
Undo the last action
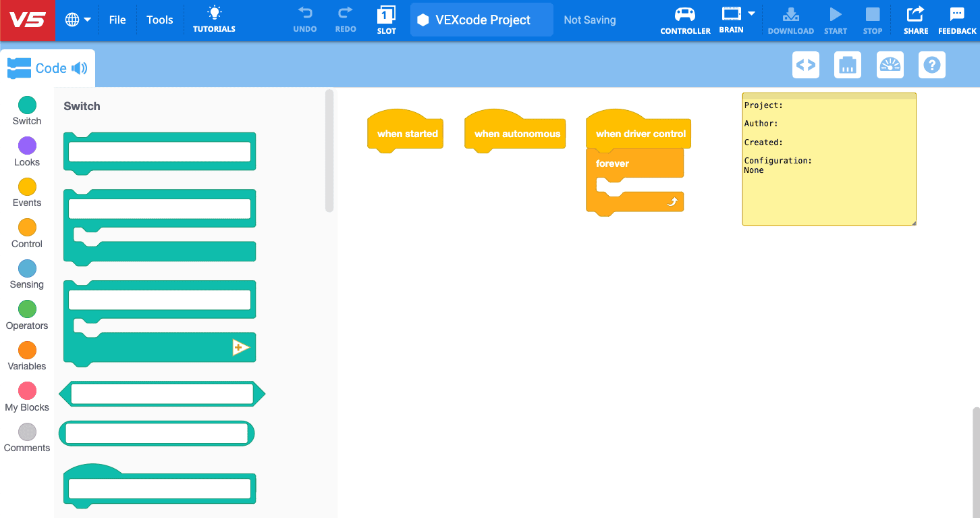click(304, 20)
